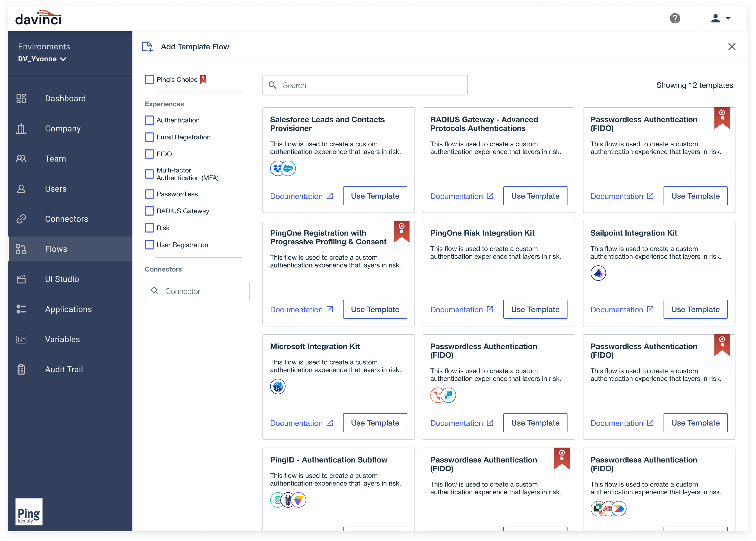Click the magnifier icon in Connector field

[x=155, y=291]
